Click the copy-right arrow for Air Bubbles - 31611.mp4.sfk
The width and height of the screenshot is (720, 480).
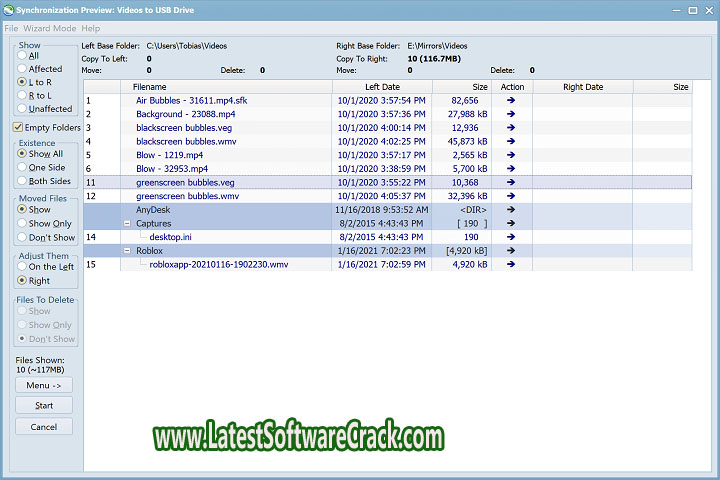point(511,101)
